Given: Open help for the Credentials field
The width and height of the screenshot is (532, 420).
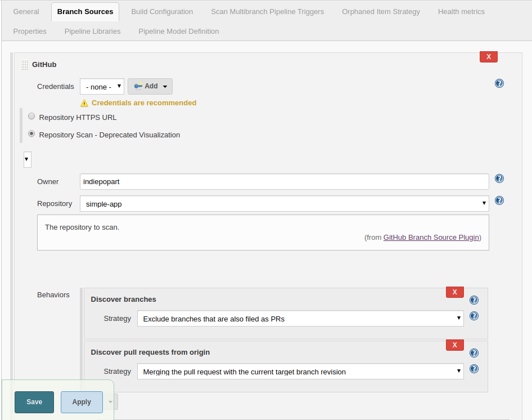Looking at the screenshot, I should [499, 83].
